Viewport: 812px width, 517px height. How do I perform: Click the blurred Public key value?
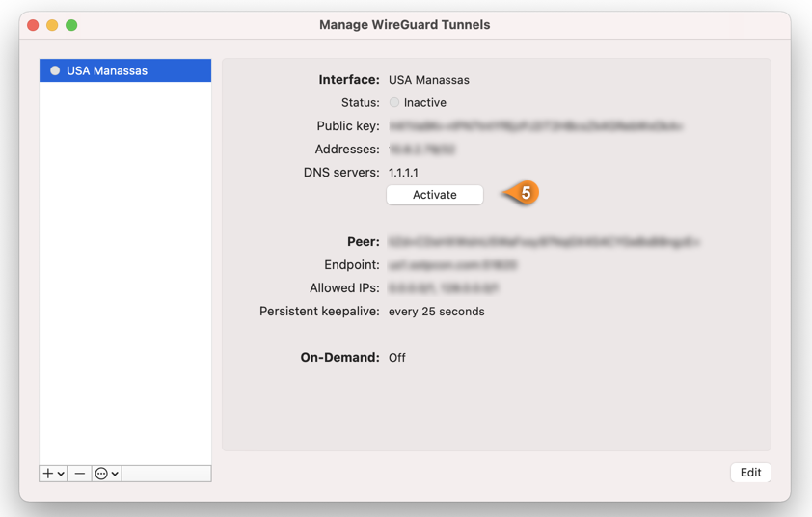point(536,126)
